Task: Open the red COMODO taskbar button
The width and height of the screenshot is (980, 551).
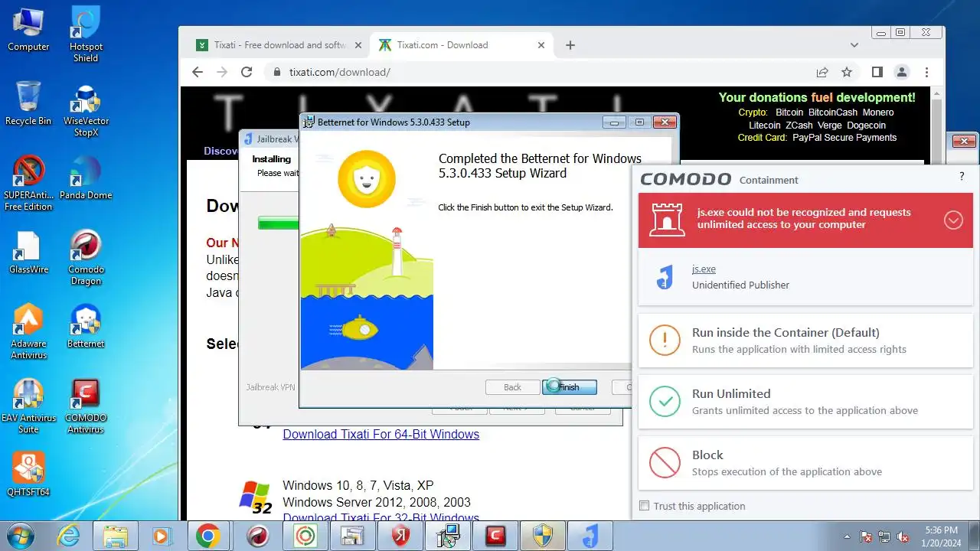Action: (x=495, y=536)
